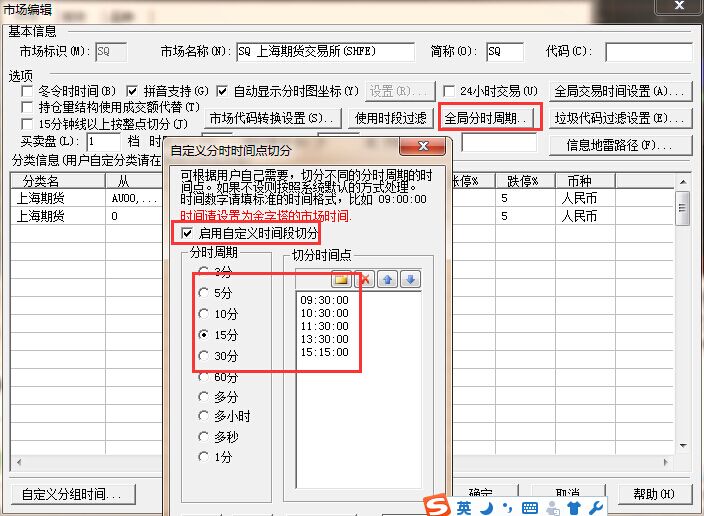Toggle the moon icon in the input bar

(485, 507)
